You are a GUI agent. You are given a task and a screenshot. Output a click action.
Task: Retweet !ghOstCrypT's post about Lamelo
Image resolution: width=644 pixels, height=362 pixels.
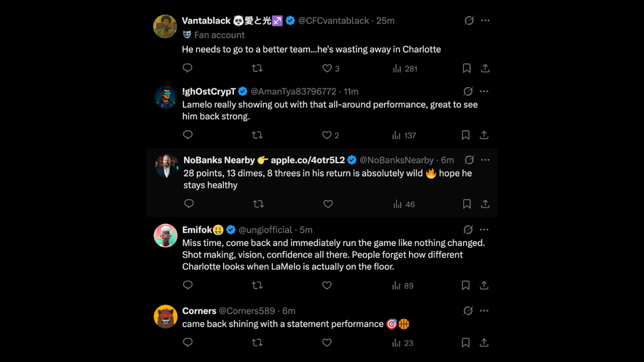[257, 135]
